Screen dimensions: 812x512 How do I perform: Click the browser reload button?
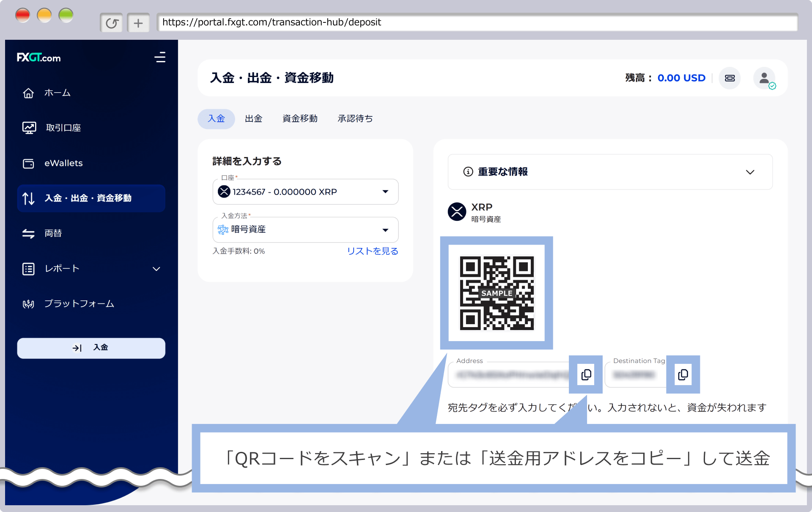tap(112, 23)
